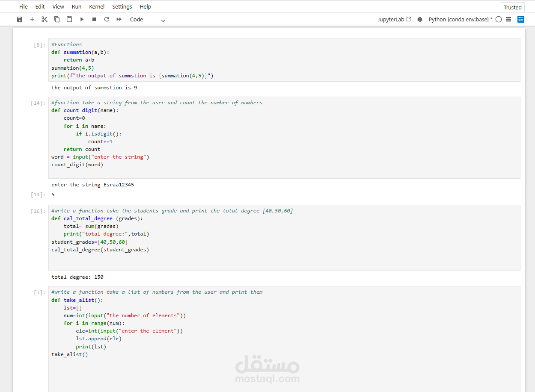This screenshot has width=535, height=392.
Task: Click output text 'enter the string Esraa12345'
Action: tap(93, 185)
